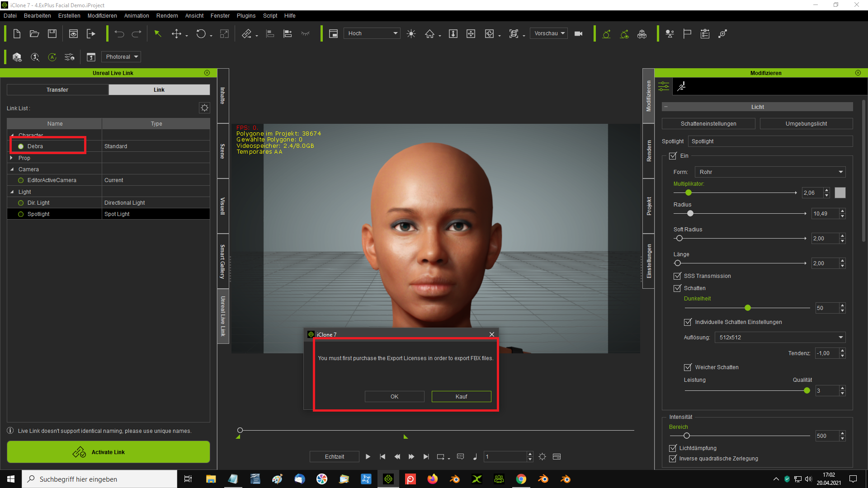This screenshot has height=488, width=868.
Task: Switch to the Transfer tab
Action: [57, 90]
